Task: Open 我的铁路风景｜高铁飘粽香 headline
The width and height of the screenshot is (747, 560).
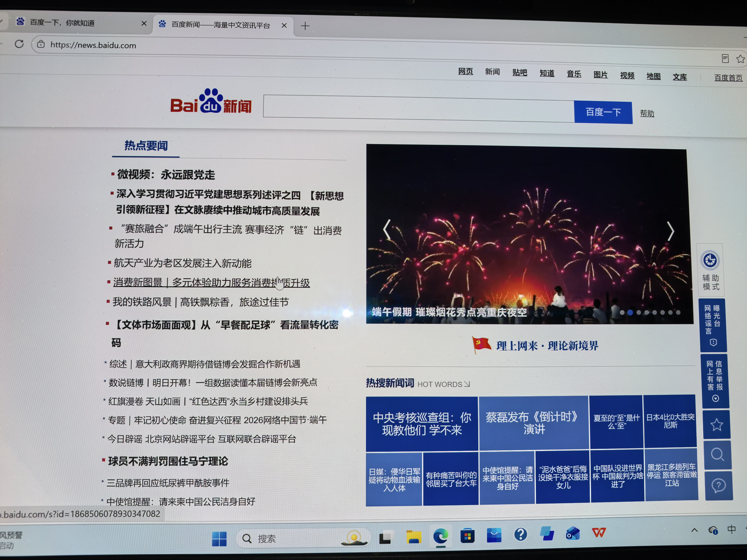Action: click(x=201, y=302)
